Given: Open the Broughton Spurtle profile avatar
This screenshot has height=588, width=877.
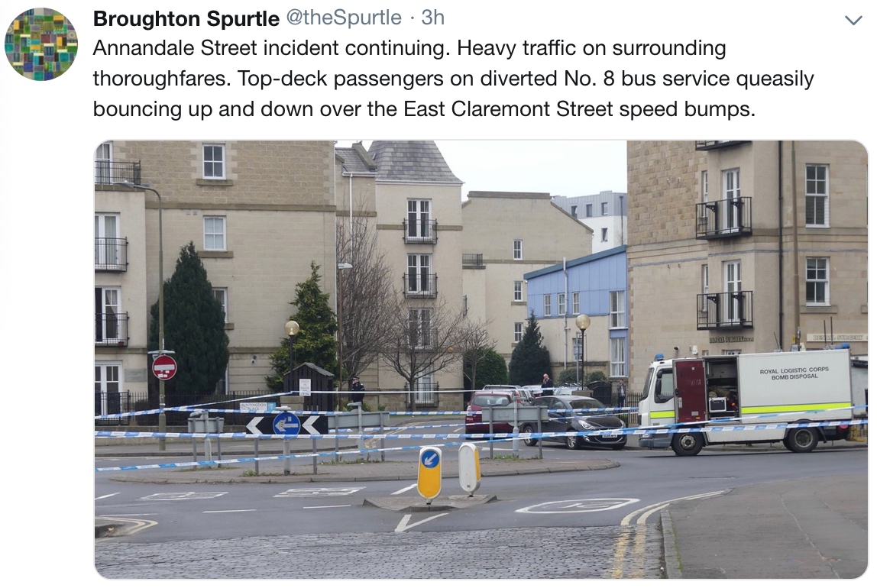Looking at the screenshot, I should (41, 44).
